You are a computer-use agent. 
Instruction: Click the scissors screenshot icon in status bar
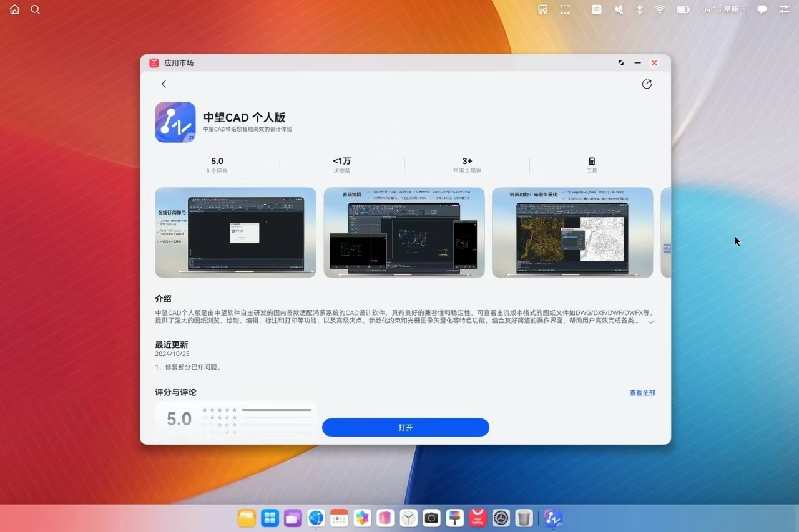[542, 9]
